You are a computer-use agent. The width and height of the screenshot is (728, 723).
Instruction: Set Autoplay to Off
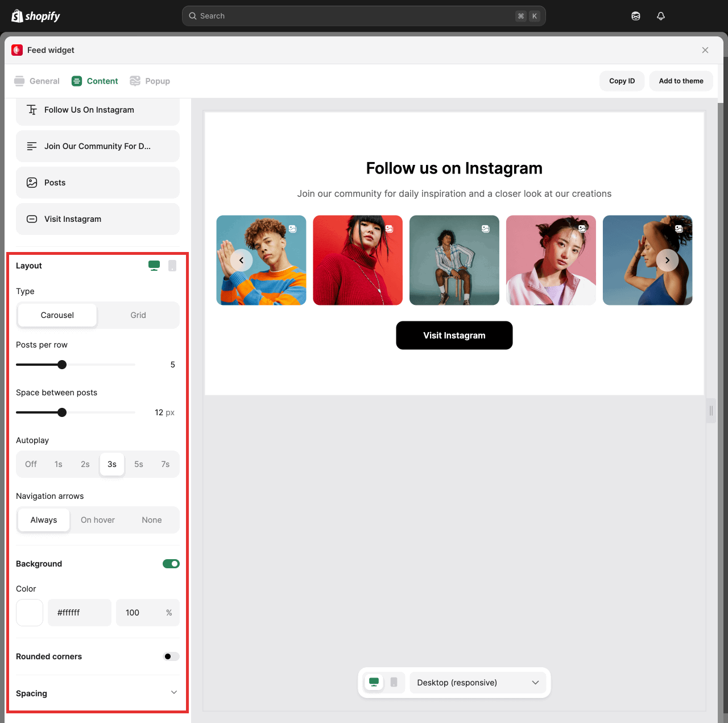pyautogui.click(x=31, y=464)
